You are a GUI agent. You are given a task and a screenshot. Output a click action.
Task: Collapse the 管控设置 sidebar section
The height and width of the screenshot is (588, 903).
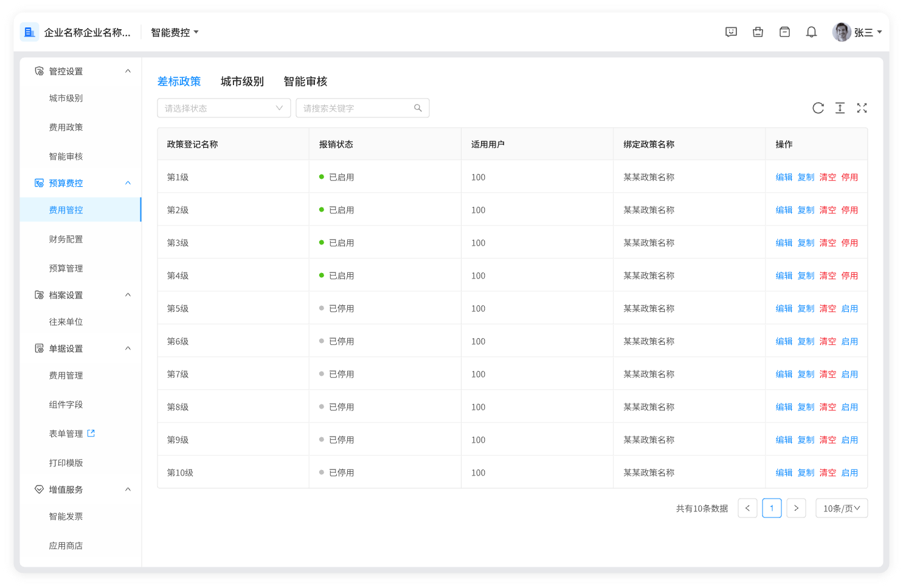coord(128,71)
